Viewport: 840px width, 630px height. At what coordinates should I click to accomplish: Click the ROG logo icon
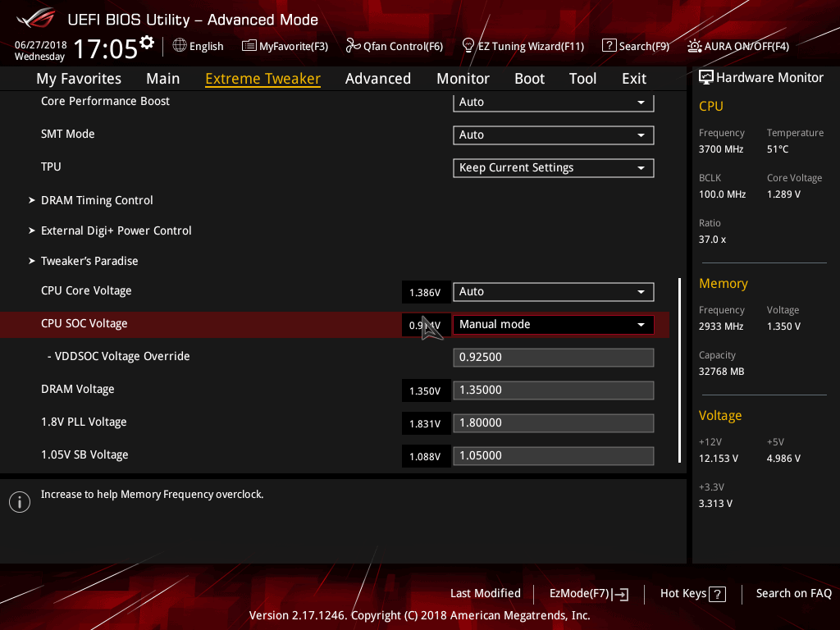(x=35, y=18)
